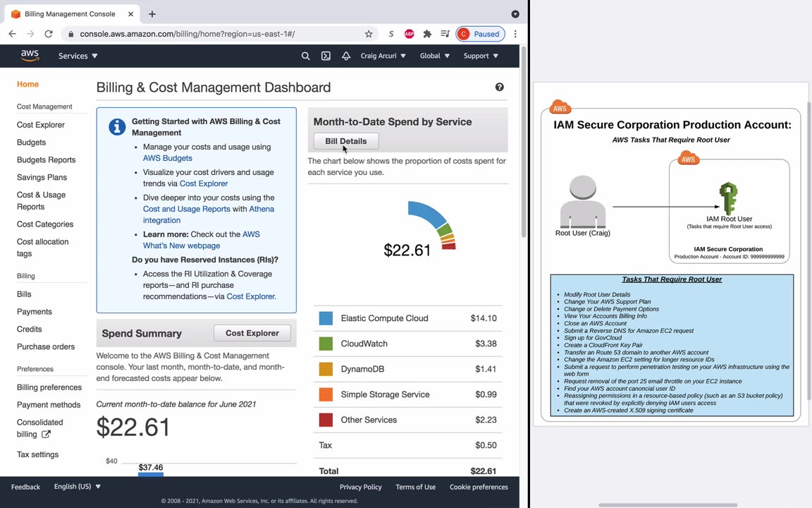Open a new browser tab
The image size is (812, 508).
click(152, 14)
